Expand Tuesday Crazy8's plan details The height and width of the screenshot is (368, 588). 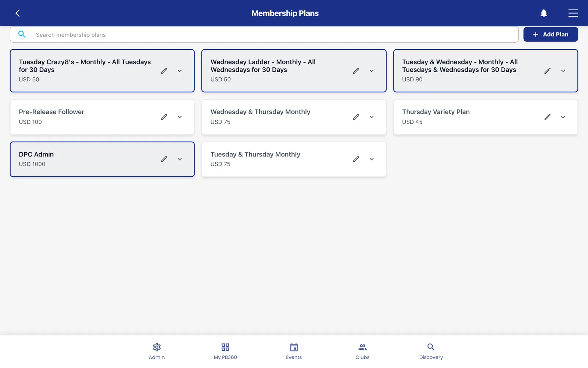[x=180, y=71]
